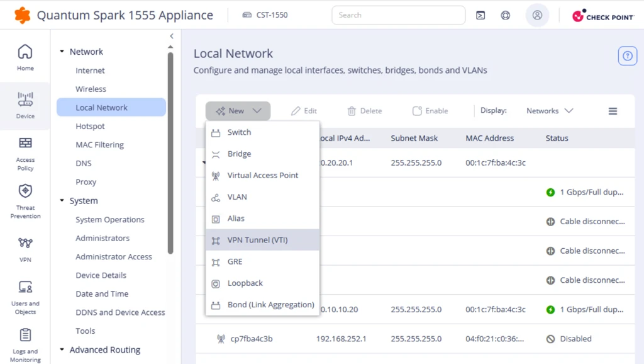The height and width of the screenshot is (364, 644).
Task: Open the Home section icon
Action: (25, 52)
